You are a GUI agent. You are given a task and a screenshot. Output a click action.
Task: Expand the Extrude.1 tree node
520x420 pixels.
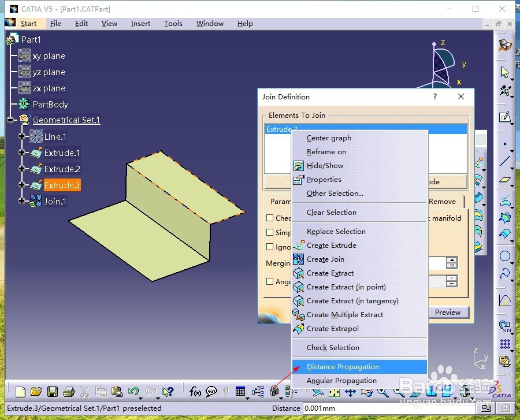click(22, 153)
